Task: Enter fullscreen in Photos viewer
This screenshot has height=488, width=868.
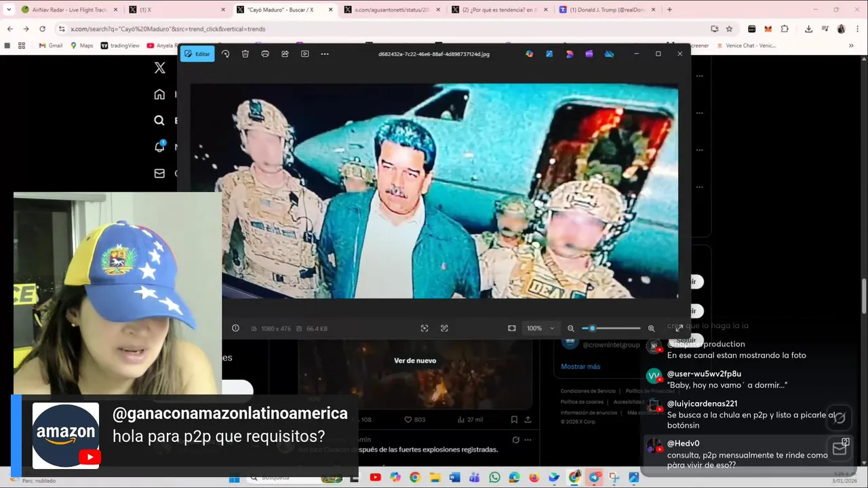Action: point(679,328)
